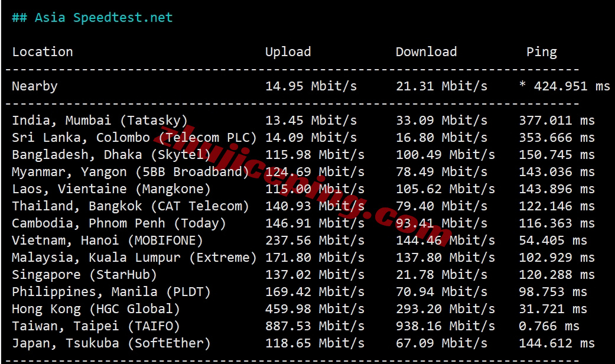The width and height of the screenshot is (615, 364).
Task: Click Manila upload value 169.42 Mbit/s
Action: pyautogui.click(x=315, y=292)
